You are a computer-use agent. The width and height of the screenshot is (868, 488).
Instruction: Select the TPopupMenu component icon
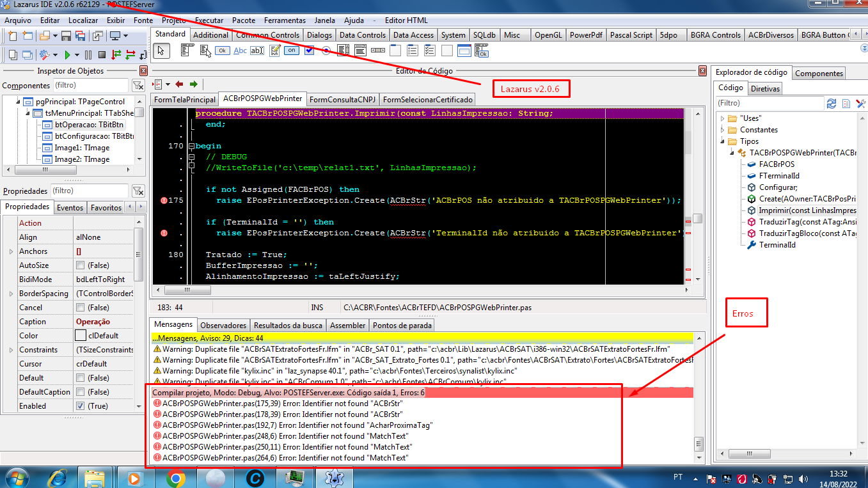click(205, 51)
